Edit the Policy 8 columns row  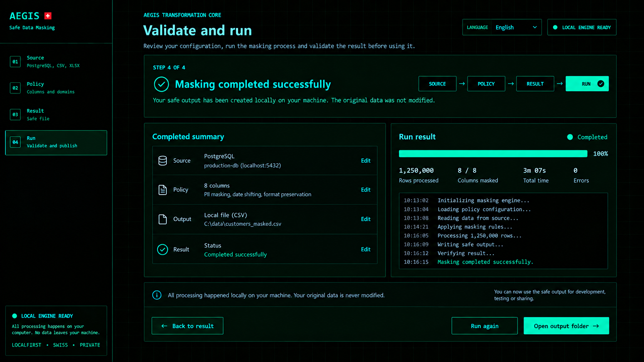(366, 190)
